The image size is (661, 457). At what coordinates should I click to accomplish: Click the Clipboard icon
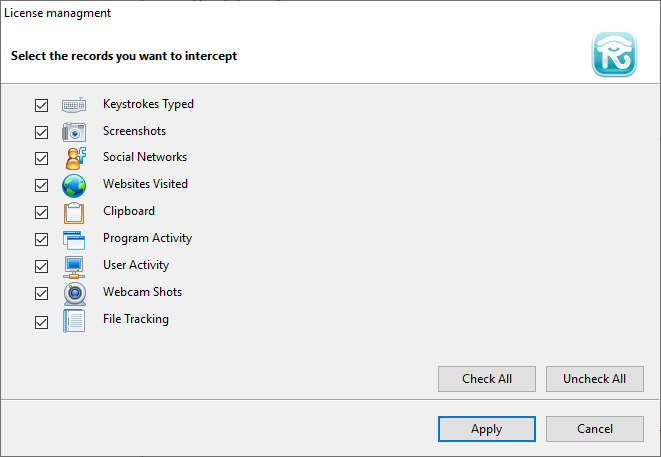click(x=74, y=213)
